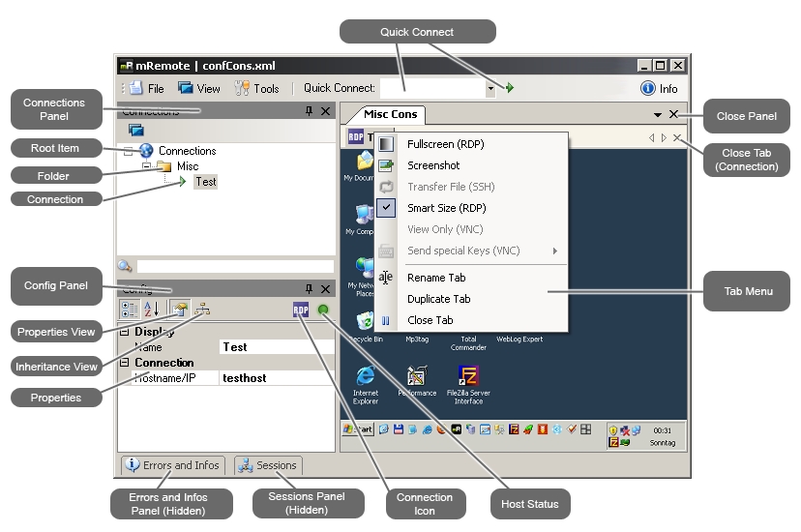Collapse the Display property category

click(x=124, y=332)
